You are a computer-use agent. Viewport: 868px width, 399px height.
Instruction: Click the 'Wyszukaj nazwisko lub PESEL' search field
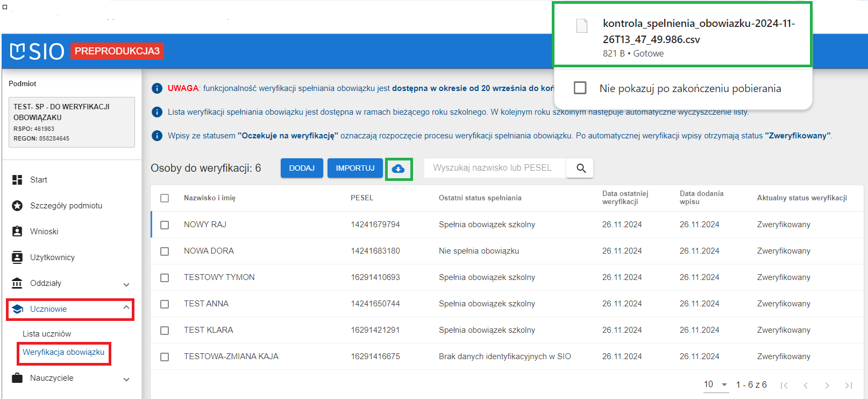494,168
